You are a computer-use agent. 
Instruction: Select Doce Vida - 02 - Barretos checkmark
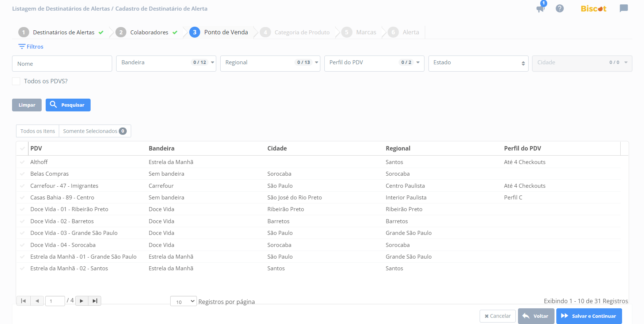tap(23, 221)
